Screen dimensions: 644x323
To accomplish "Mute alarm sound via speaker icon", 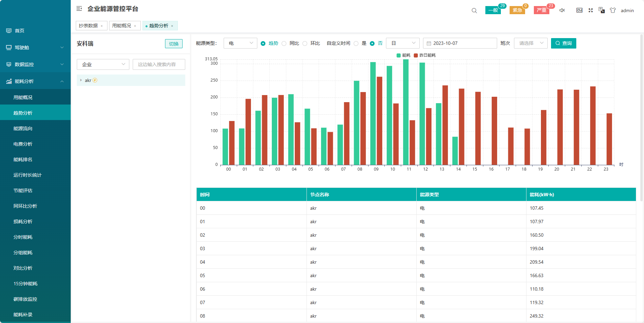I will pyautogui.click(x=562, y=10).
